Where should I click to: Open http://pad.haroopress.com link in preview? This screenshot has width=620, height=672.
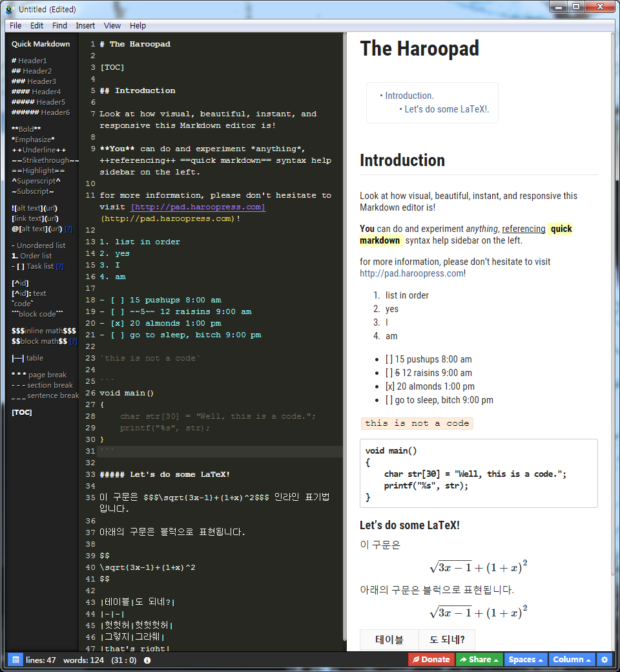411,273
